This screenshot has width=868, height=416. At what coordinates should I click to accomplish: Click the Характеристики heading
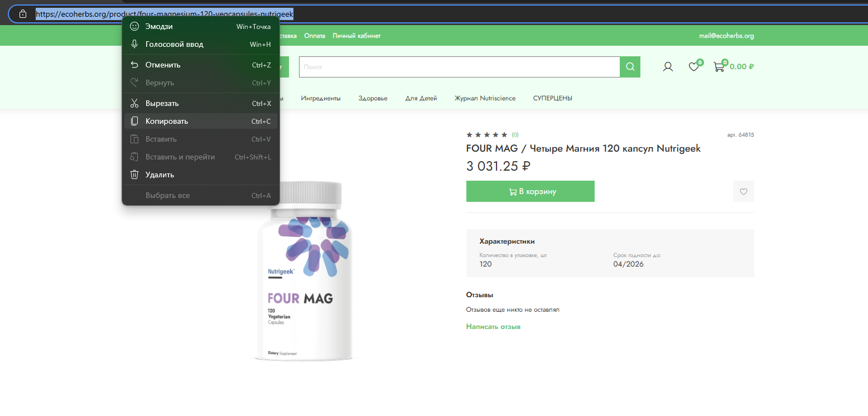[507, 241]
